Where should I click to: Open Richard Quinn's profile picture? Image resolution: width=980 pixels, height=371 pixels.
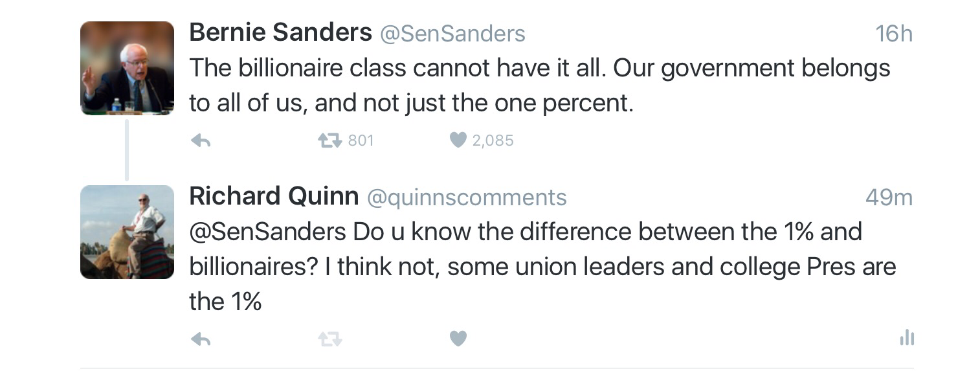127,232
